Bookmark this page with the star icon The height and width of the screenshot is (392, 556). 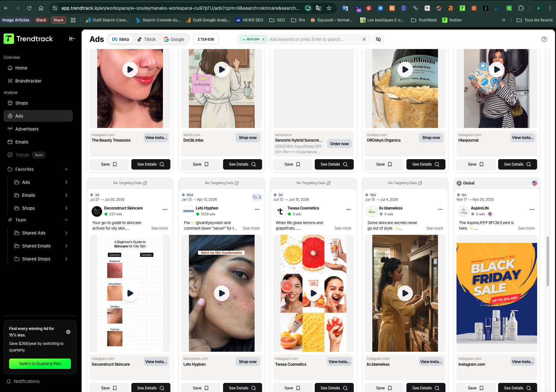(329, 8)
